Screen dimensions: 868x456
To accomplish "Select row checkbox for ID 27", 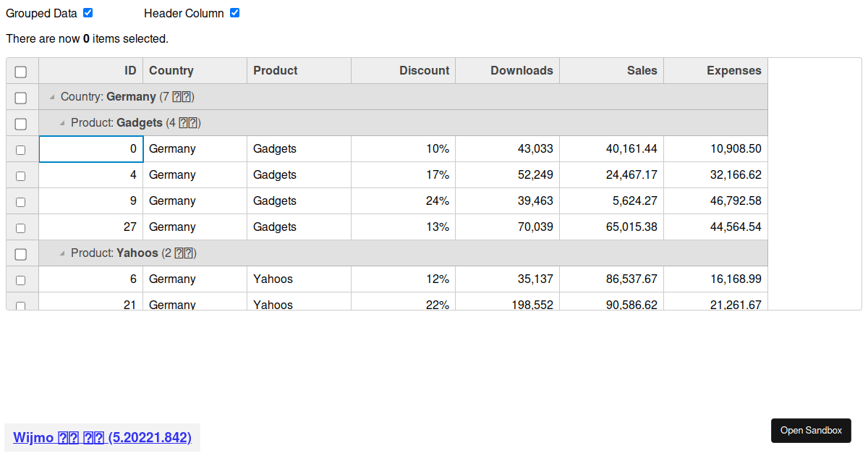I will 21,228.
